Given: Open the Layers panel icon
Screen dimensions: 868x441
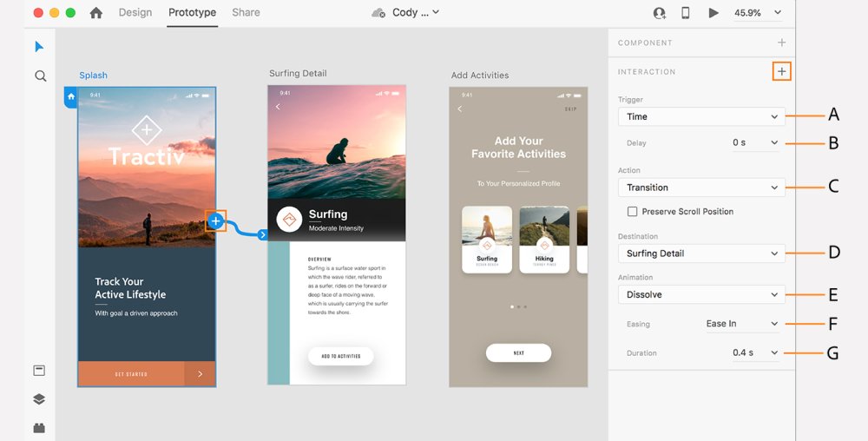Looking at the screenshot, I should click(39, 399).
